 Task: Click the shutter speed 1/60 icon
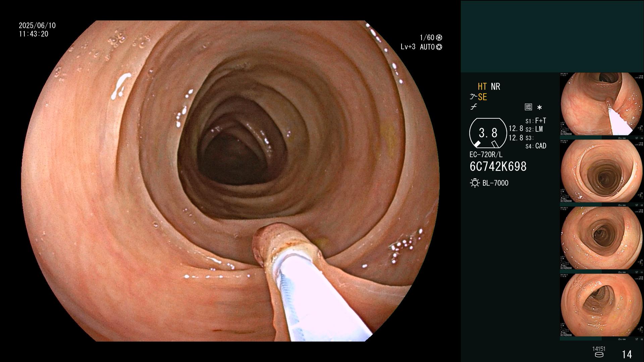(x=439, y=38)
